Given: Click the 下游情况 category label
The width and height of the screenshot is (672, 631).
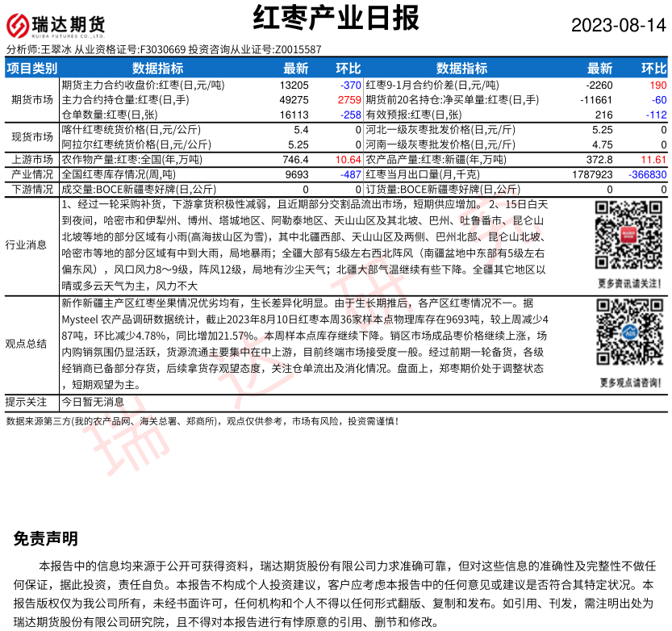Looking at the screenshot, I should point(31,189).
